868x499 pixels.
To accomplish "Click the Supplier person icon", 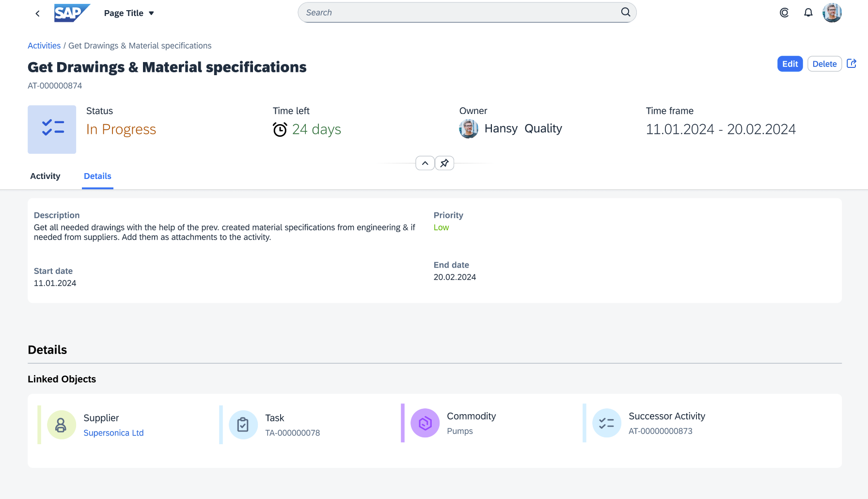I will [61, 424].
